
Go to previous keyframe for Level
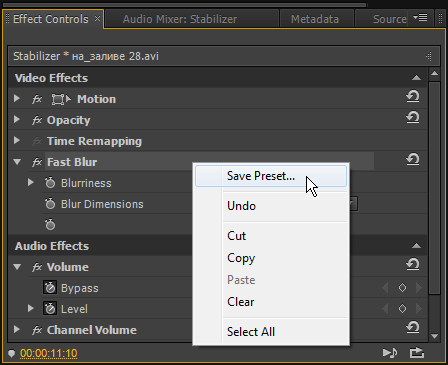click(x=385, y=309)
